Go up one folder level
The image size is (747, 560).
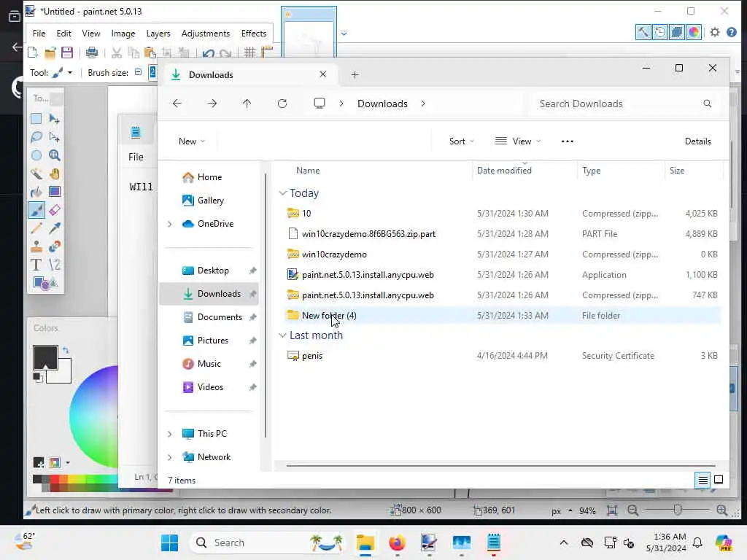[247, 104]
